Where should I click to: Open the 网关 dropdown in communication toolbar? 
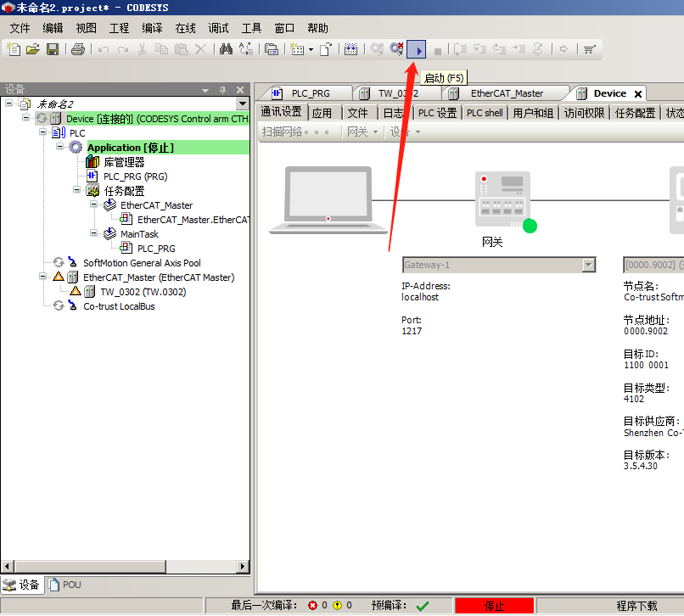click(x=362, y=132)
